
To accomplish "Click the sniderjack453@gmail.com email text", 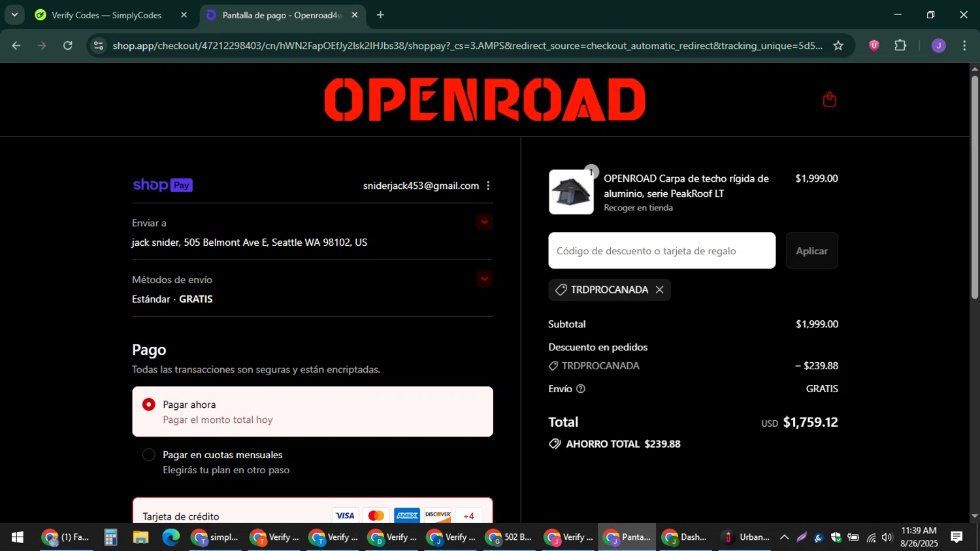I will [421, 186].
